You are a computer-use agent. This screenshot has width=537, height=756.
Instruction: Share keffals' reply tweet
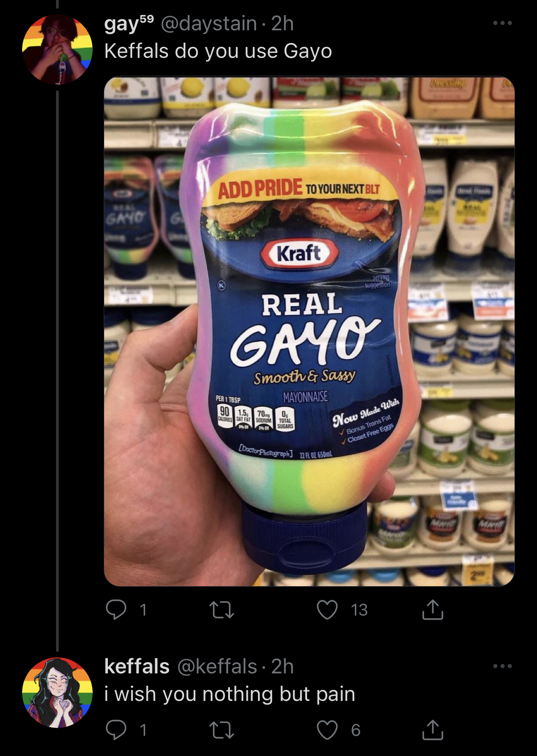(432, 730)
